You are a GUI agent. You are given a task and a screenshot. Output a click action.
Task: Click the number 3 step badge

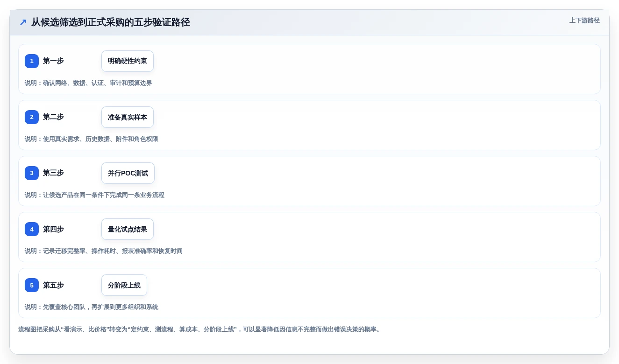[x=32, y=173]
